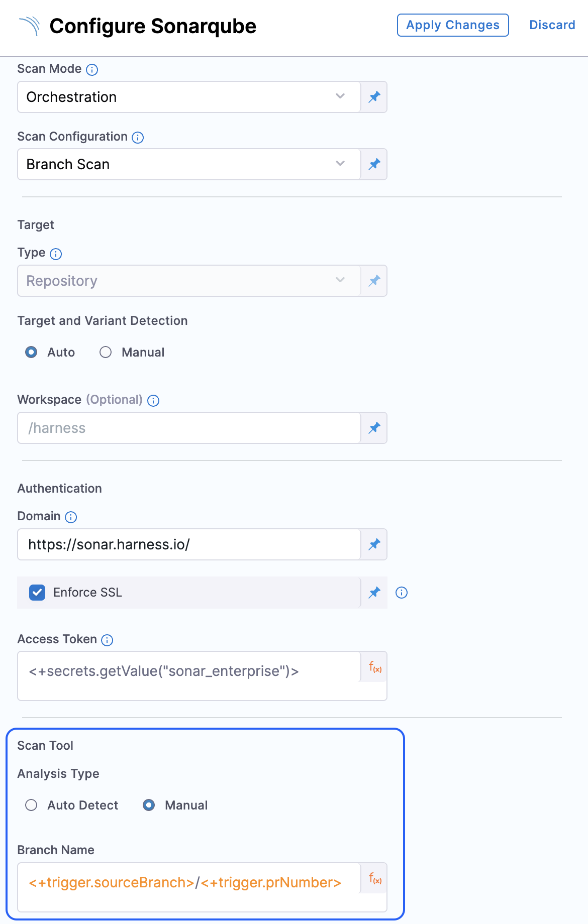Click the pin icon beside Scan Mode

[374, 97]
